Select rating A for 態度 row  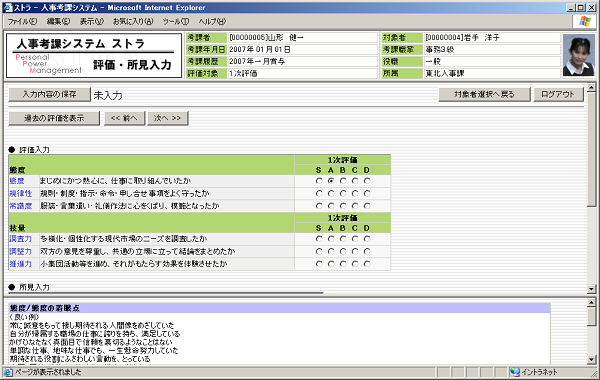coord(331,181)
